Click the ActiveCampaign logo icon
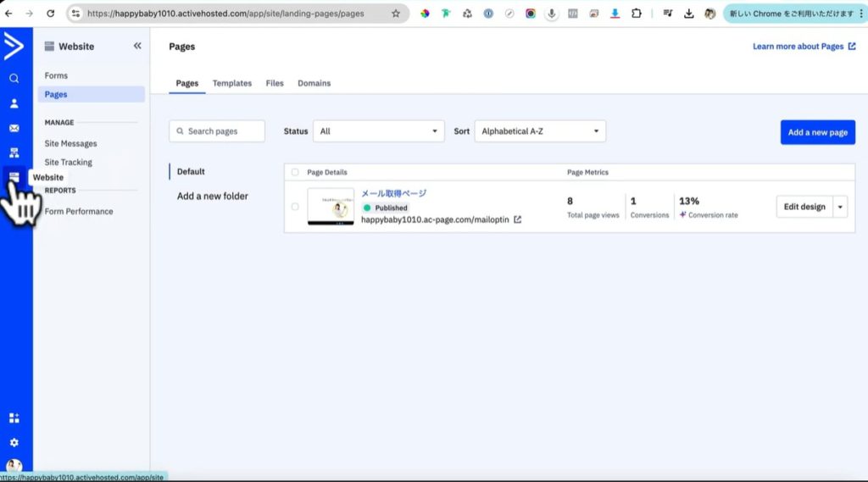The image size is (868, 482). (x=14, y=46)
